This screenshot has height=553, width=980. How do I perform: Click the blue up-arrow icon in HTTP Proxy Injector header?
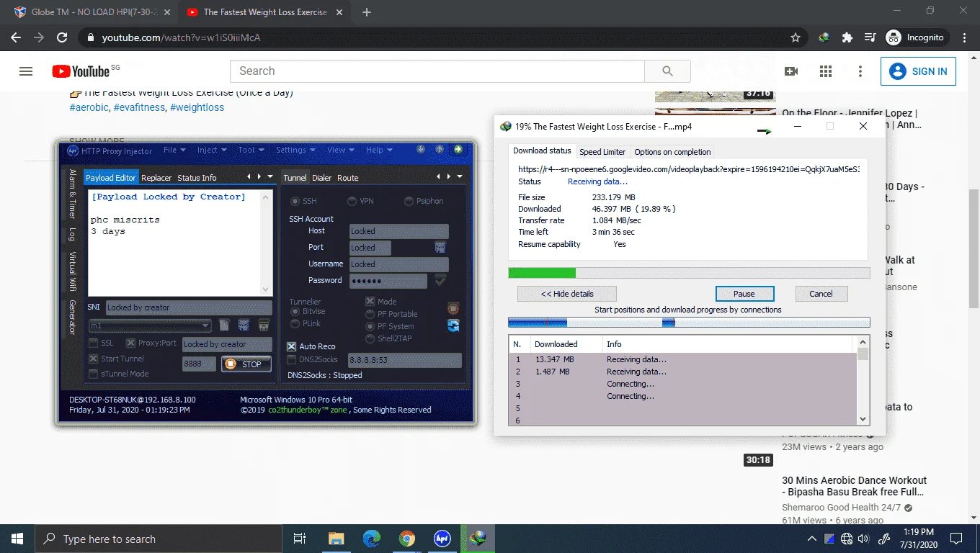pyautogui.click(x=439, y=150)
